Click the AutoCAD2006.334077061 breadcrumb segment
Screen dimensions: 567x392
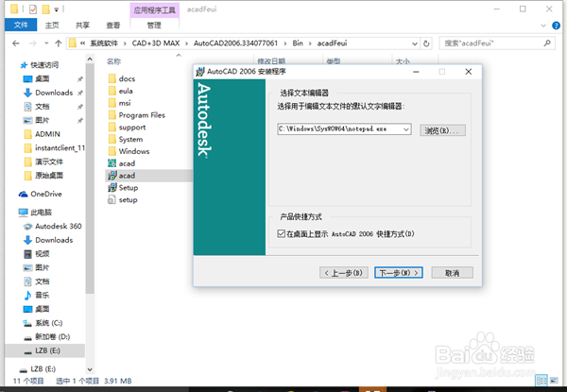235,43
